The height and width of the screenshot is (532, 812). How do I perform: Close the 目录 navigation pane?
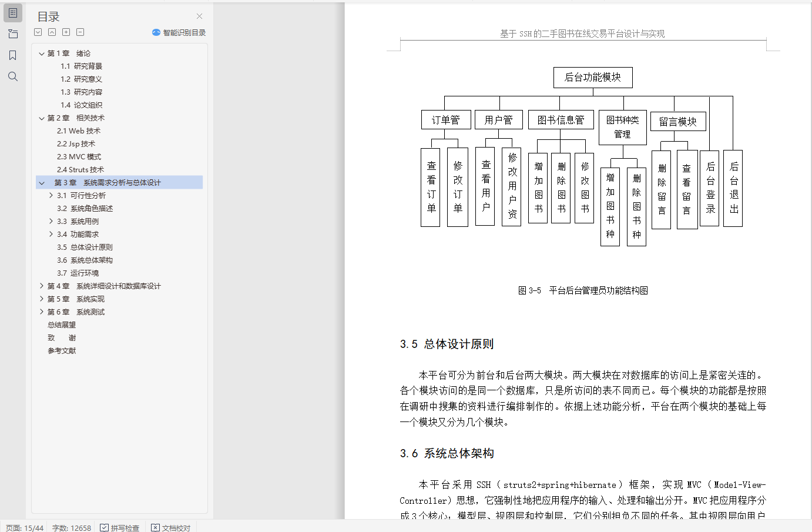coord(199,16)
